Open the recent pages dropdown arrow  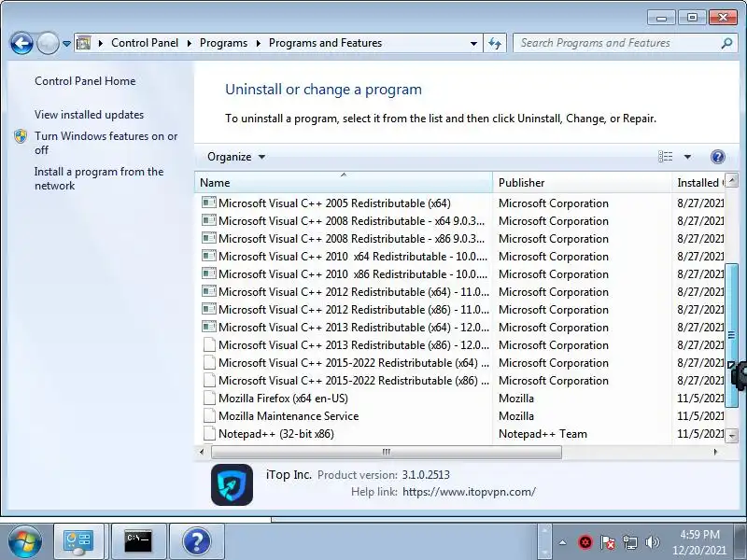66,44
